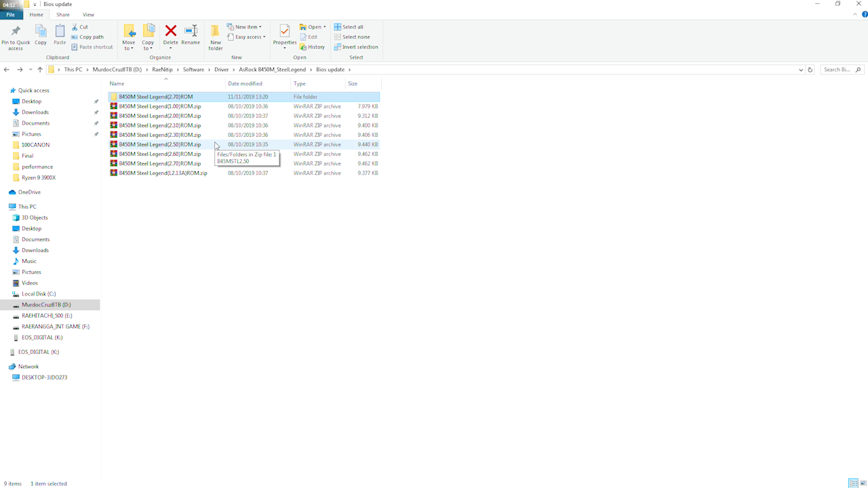Open OneDrive in the navigation pane
Screen dimensions: 868x488
[29, 192]
